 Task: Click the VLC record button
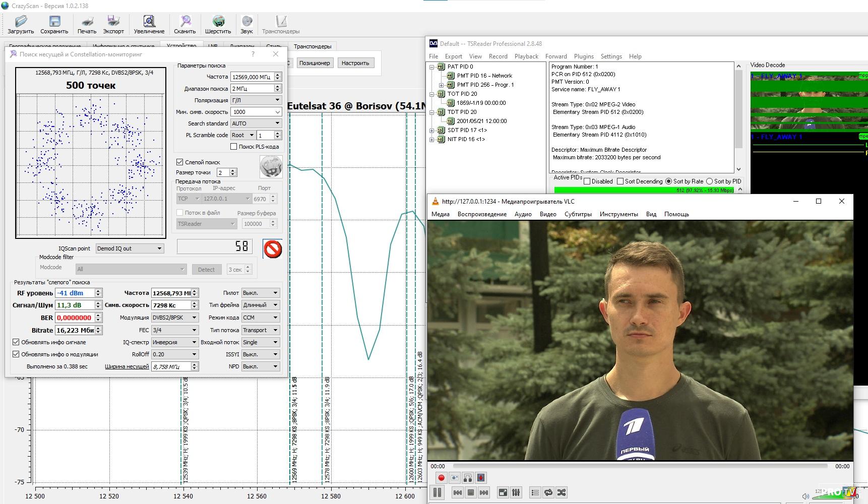coord(442,478)
